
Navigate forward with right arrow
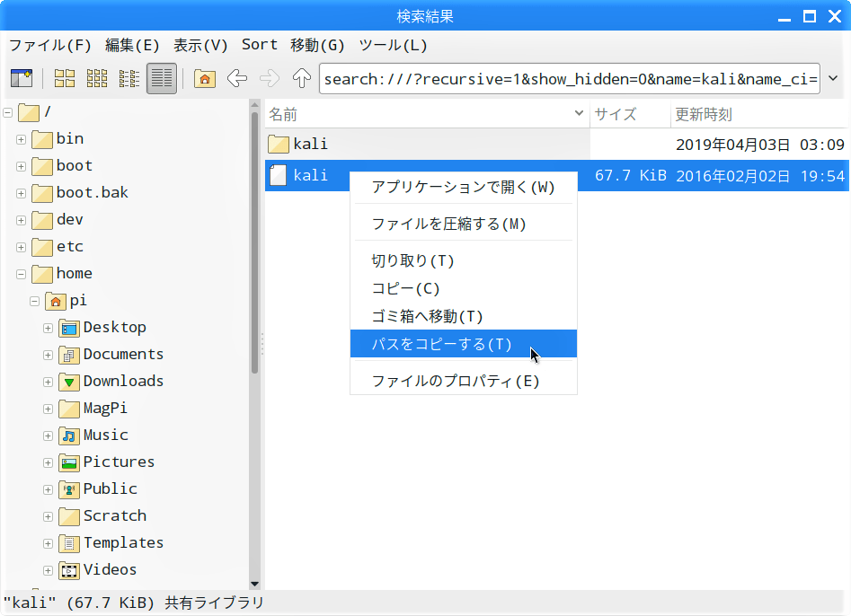click(x=270, y=79)
